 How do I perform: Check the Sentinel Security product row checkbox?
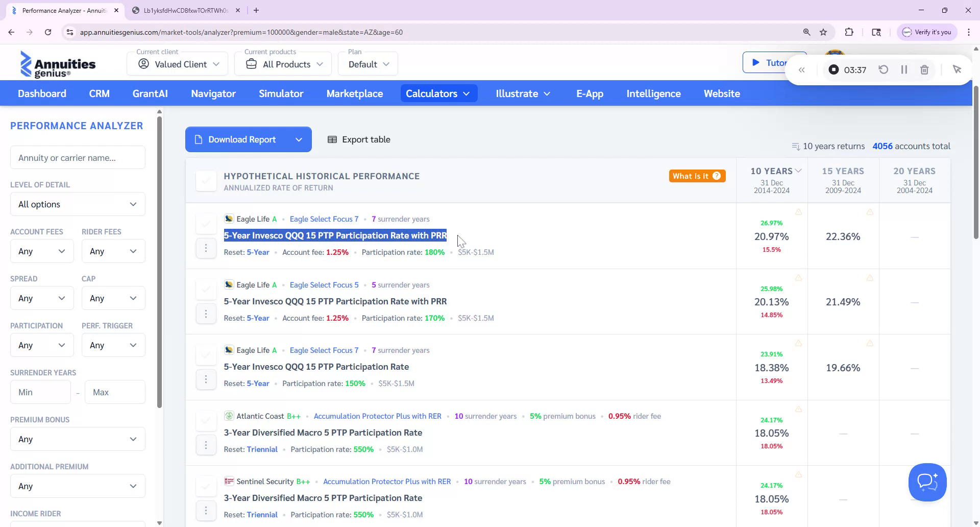point(206,485)
